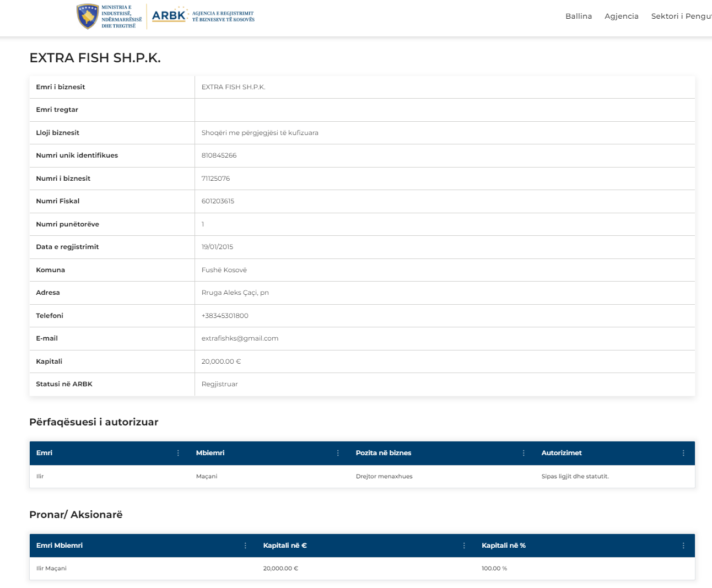Open the Sektori i Pengut menu

pyautogui.click(x=682, y=16)
